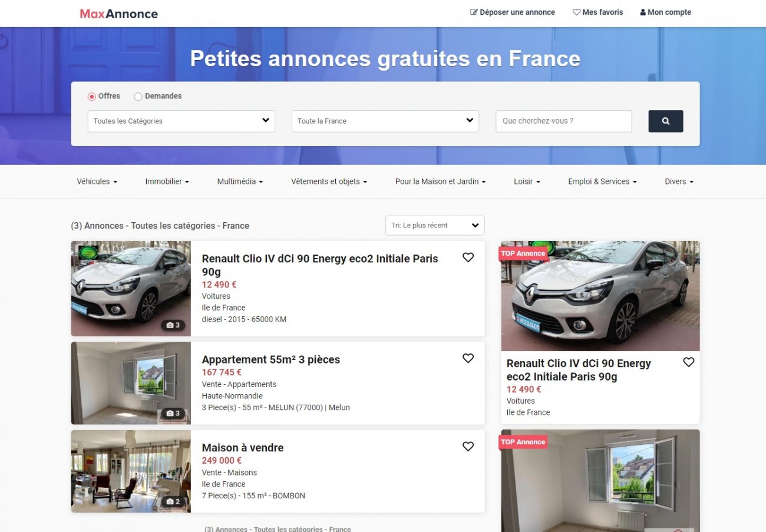Click the TOP Annonce Renault Clio image
The height and width of the screenshot is (532, 766).
tap(600, 296)
